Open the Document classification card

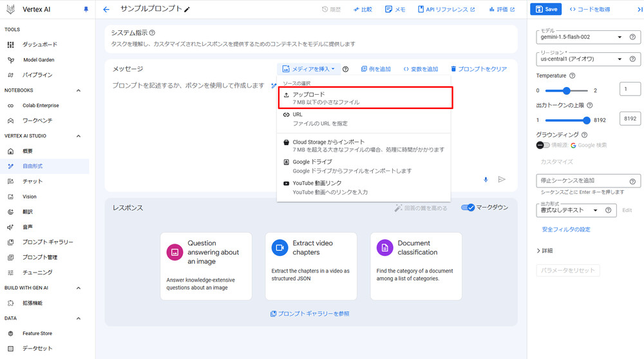coord(416,266)
